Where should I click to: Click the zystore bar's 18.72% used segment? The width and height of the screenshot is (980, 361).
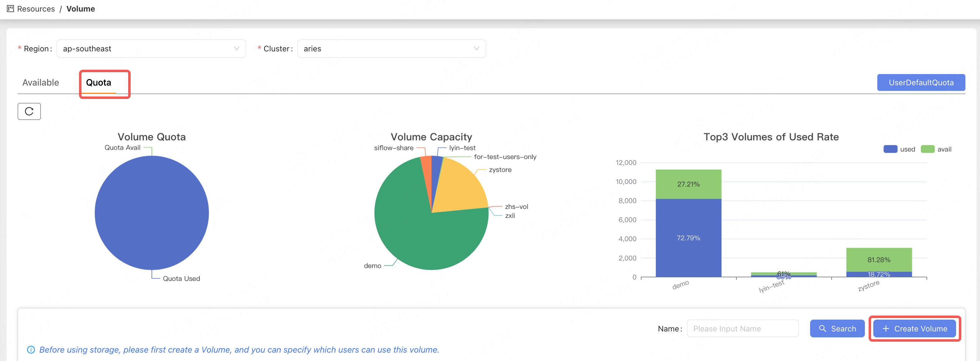pyautogui.click(x=879, y=274)
